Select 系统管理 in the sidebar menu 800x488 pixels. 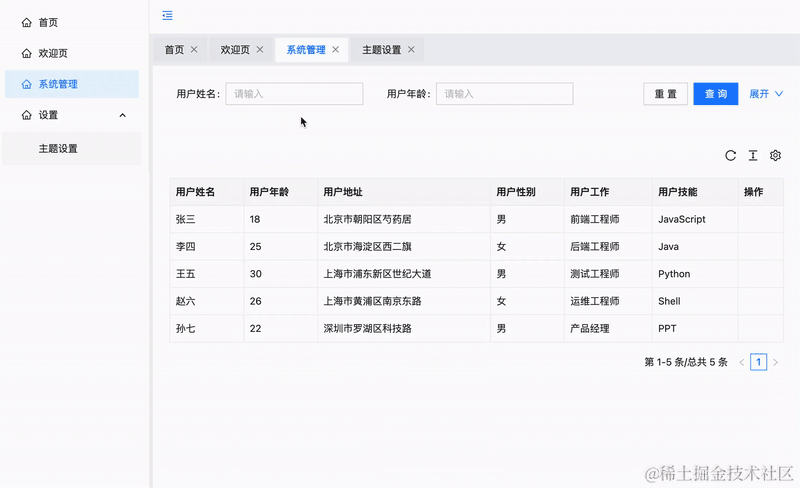point(72,84)
